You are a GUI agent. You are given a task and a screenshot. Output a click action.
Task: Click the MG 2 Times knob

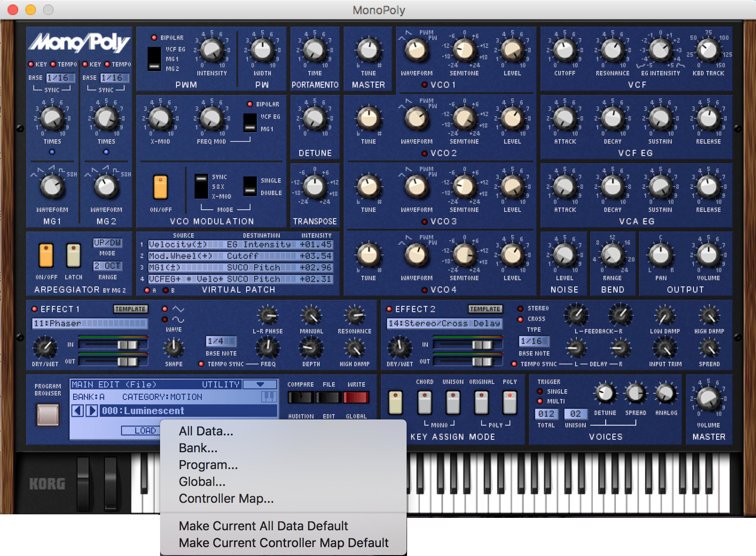[x=106, y=119]
